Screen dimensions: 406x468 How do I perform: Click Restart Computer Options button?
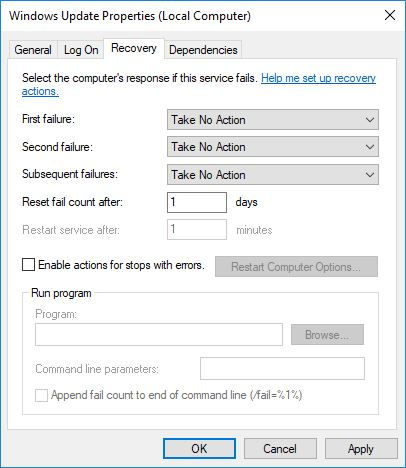click(x=296, y=267)
